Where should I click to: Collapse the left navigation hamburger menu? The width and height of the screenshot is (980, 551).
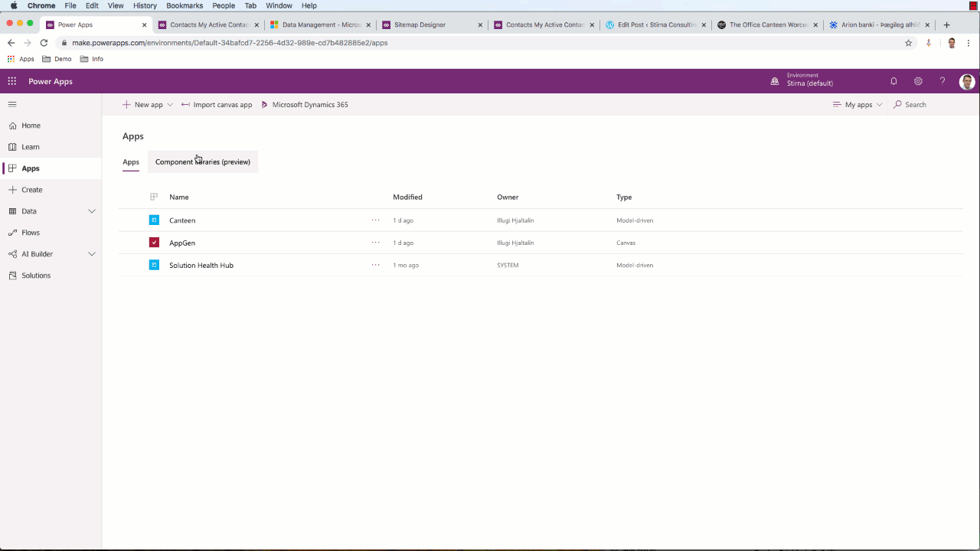[12, 104]
